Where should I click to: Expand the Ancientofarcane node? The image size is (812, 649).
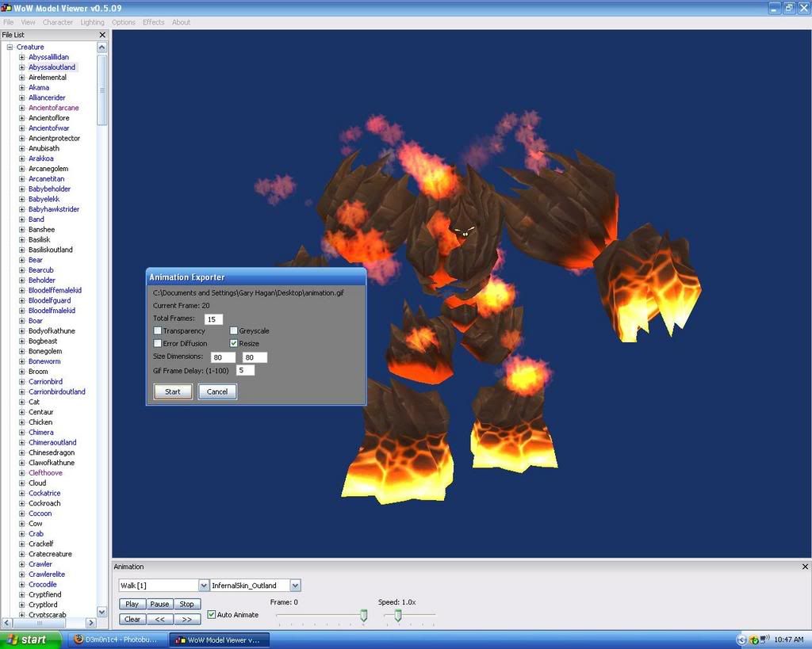point(21,108)
